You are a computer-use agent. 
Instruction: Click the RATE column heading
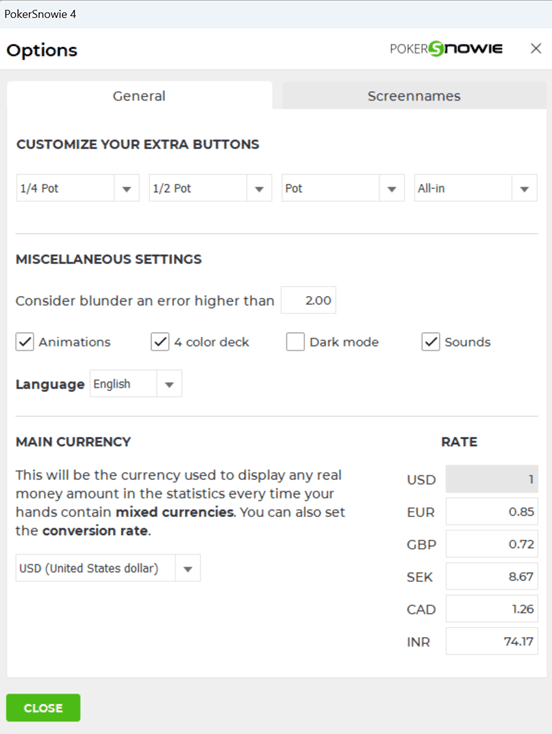pyautogui.click(x=459, y=442)
